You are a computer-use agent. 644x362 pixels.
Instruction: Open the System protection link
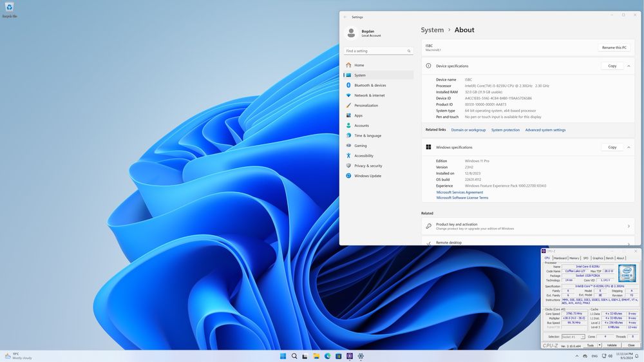[x=505, y=130]
